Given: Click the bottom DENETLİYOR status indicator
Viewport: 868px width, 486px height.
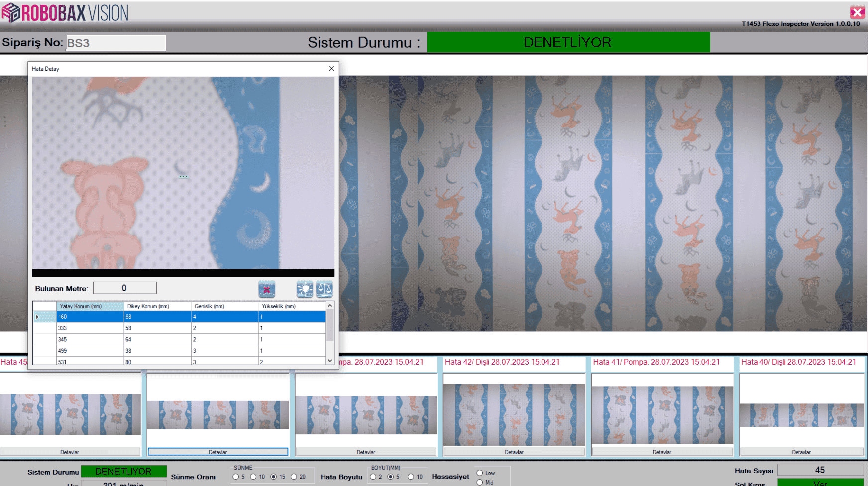Looking at the screenshot, I should point(123,471).
